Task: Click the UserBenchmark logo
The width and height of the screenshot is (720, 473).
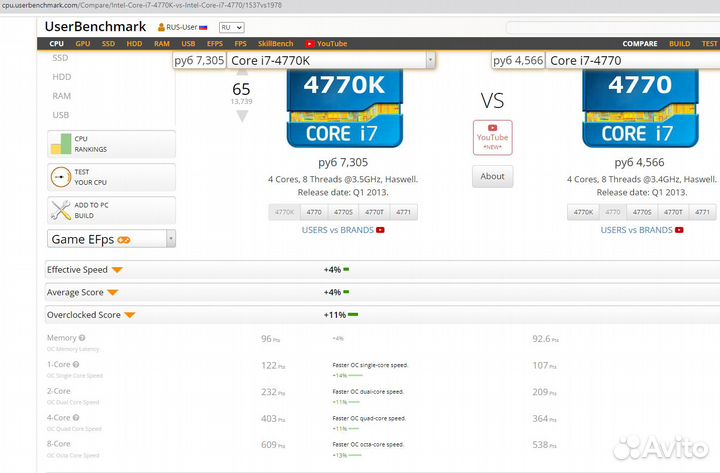Action: tap(96, 27)
